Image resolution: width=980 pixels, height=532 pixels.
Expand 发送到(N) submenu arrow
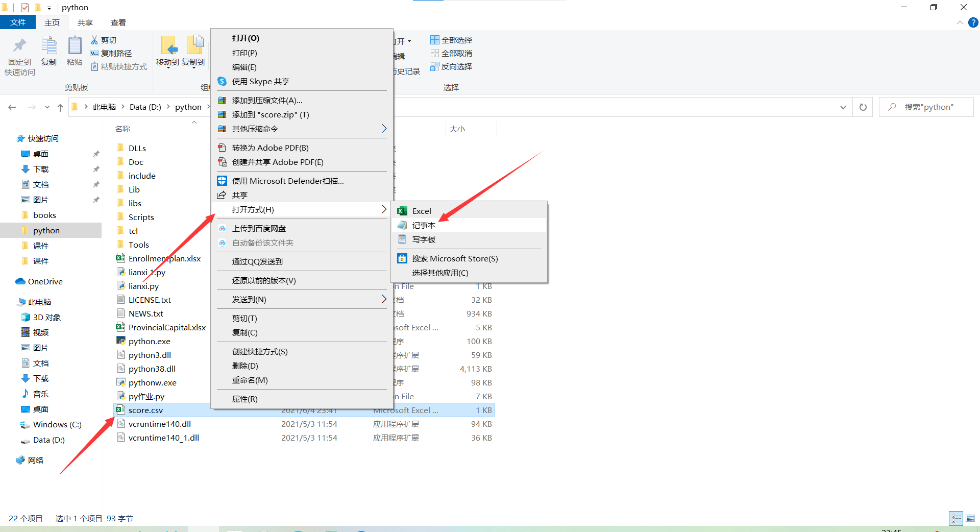click(x=384, y=299)
